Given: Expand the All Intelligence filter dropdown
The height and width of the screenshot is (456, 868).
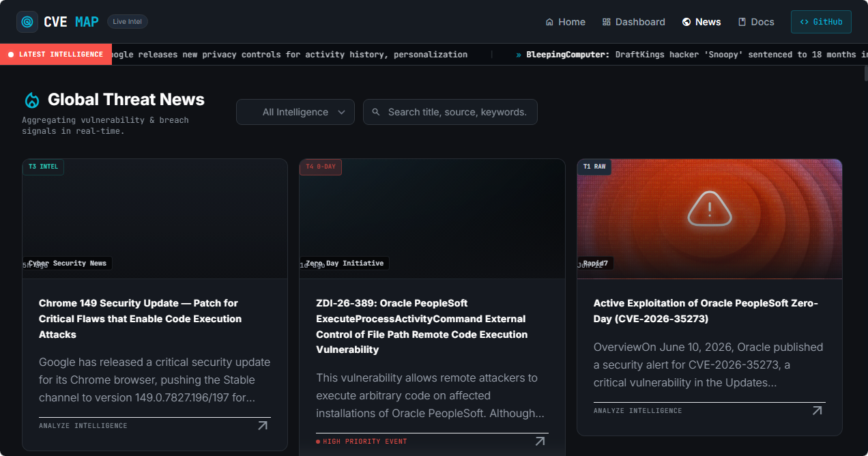Looking at the screenshot, I should tap(295, 112).
